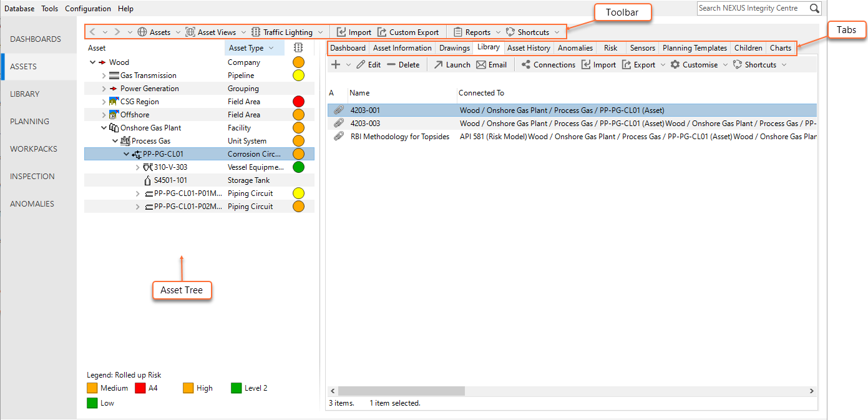868x420 pixels.
Task: Click the plus add icon
Action: [336, 65]
